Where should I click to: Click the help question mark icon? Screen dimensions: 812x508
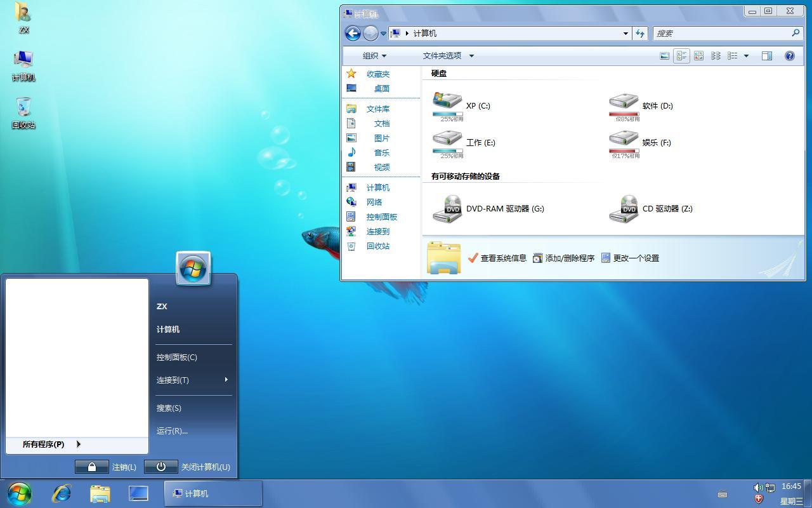[790, 56]
